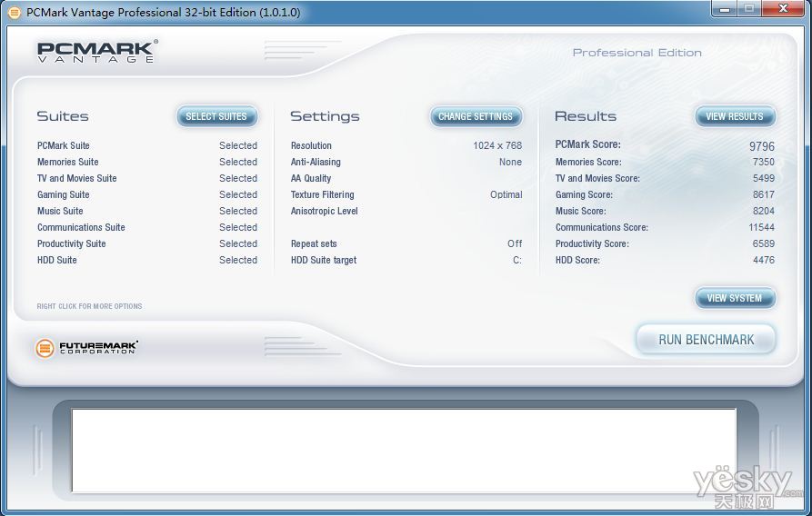Image resolution: width=812 pixels, height=516 pixels.
Task: Select the Communications Suite row
Action: (147, 227)
